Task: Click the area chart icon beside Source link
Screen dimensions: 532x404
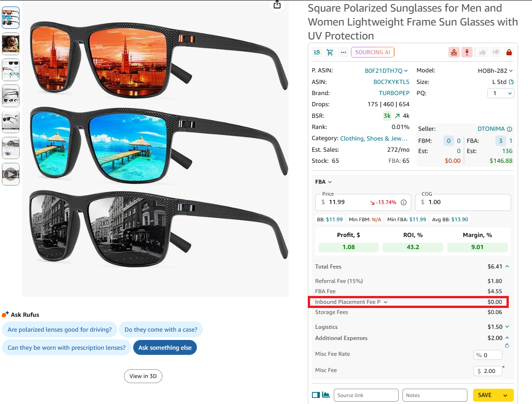Action: coord(326,395)
